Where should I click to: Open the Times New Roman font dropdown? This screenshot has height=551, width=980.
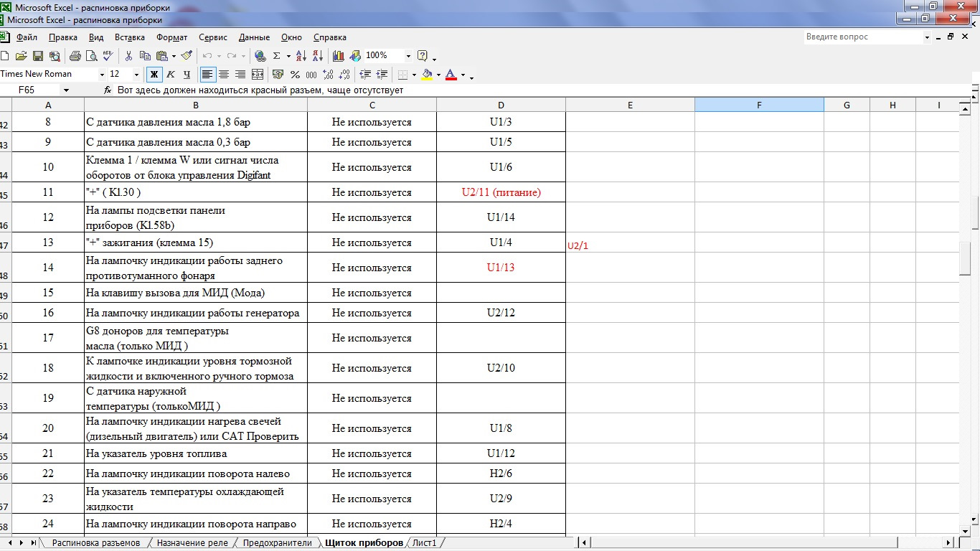[x=100, y=74]
